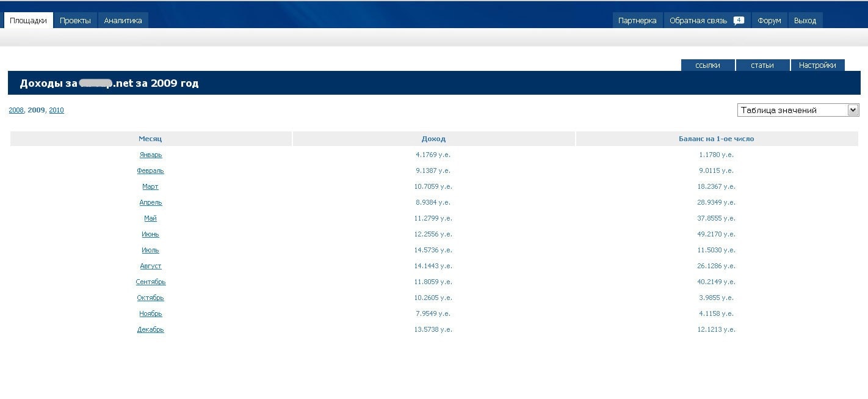Open the Апрель month link
Screen dimensions: 868x399
(151, 202)
